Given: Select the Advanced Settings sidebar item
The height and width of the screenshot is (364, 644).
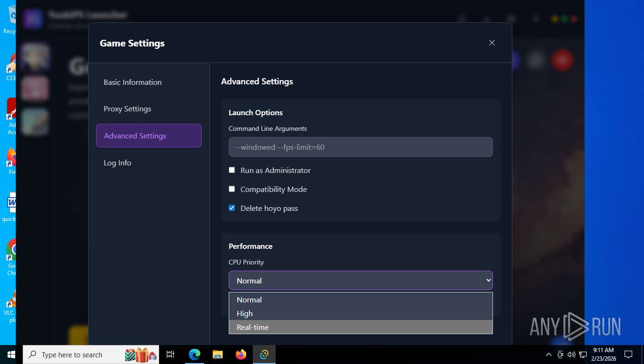Looking at the screenshot, I should 149,136.
